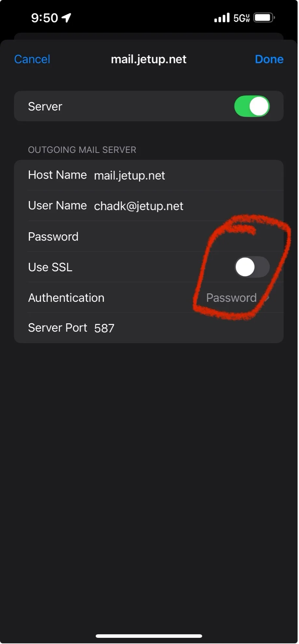Screen dimensions: 299x644
Task: Tap the battery icon
Action: tap(264, 18)
